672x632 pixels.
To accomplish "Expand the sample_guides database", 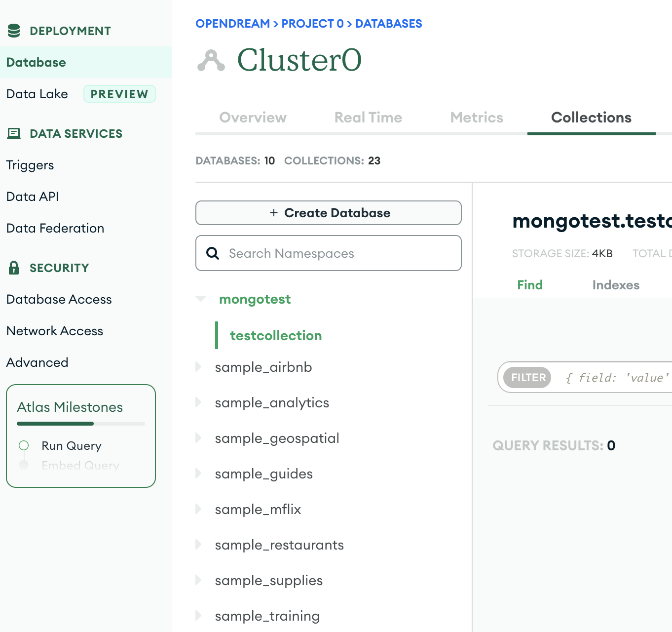I will pos(198,474).
